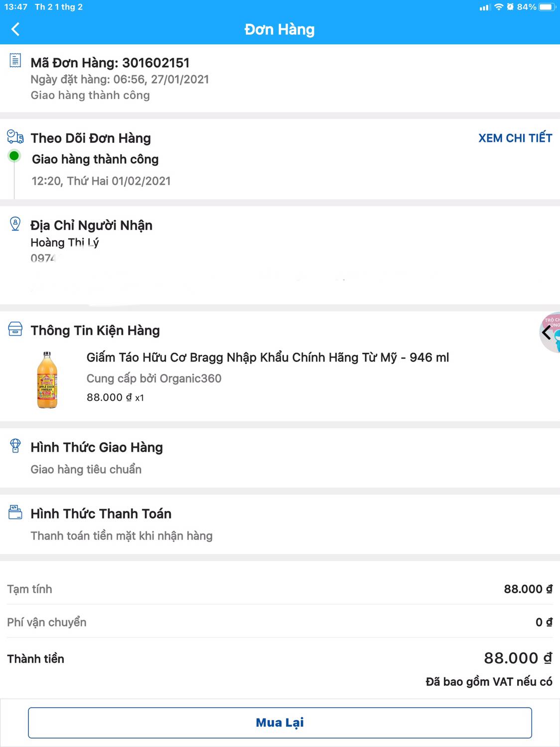
Task: Tap the Wi-Fi indicator in status bar
Action: 499,7
